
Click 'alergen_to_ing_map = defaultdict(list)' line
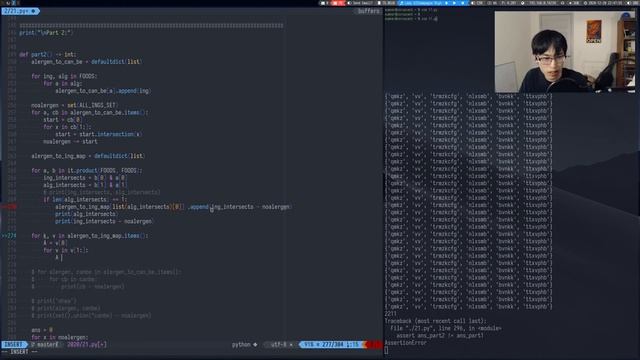point(88,156)
